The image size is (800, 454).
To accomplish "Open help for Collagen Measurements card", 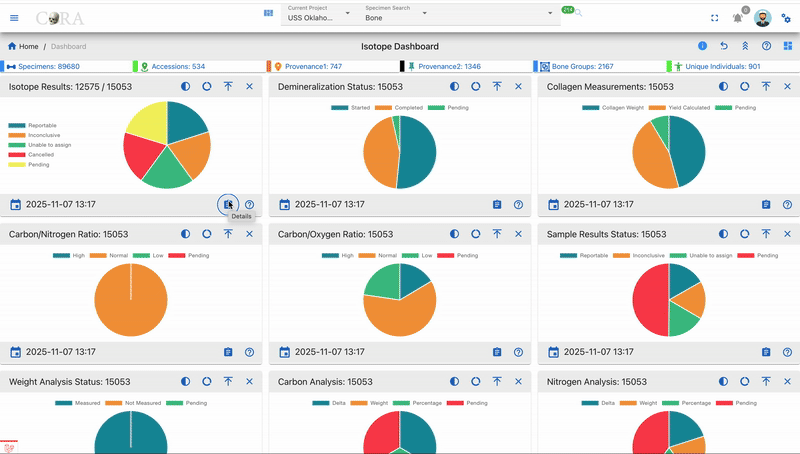I will pos(788,205).
